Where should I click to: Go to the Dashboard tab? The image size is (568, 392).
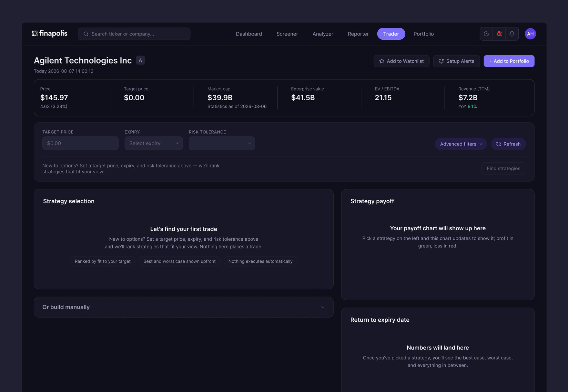pyautogui.click(x=249, y=34)
